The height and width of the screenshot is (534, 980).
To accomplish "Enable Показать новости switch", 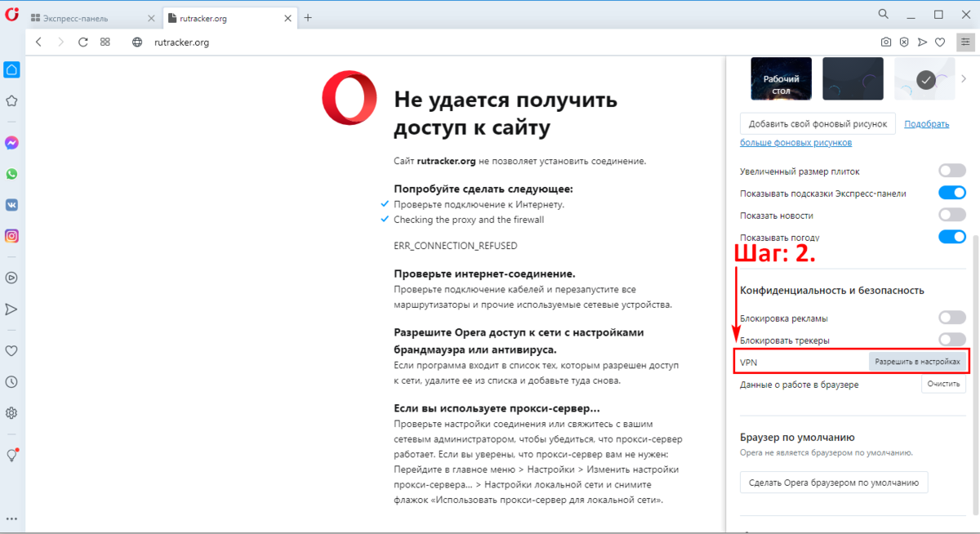I will (952, 216).
